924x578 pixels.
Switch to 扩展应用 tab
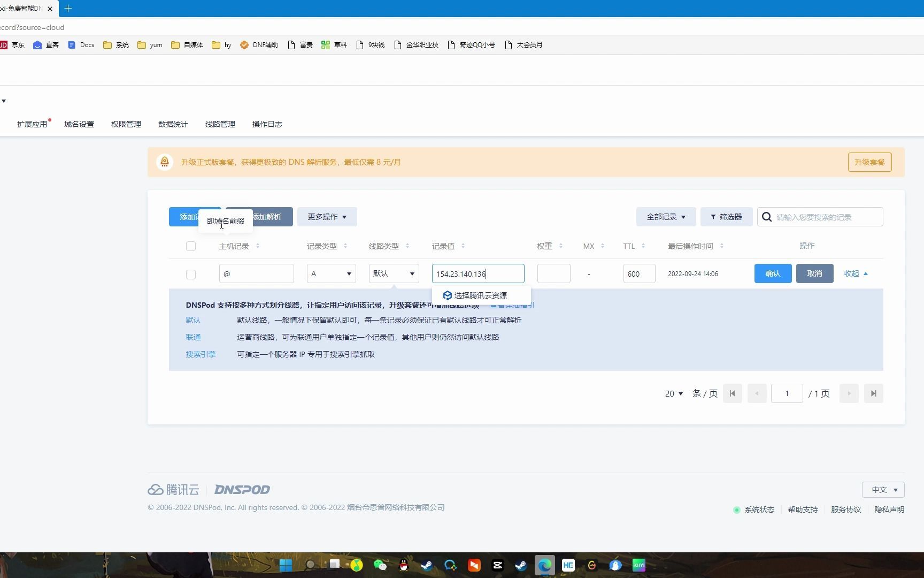[32, 124]
